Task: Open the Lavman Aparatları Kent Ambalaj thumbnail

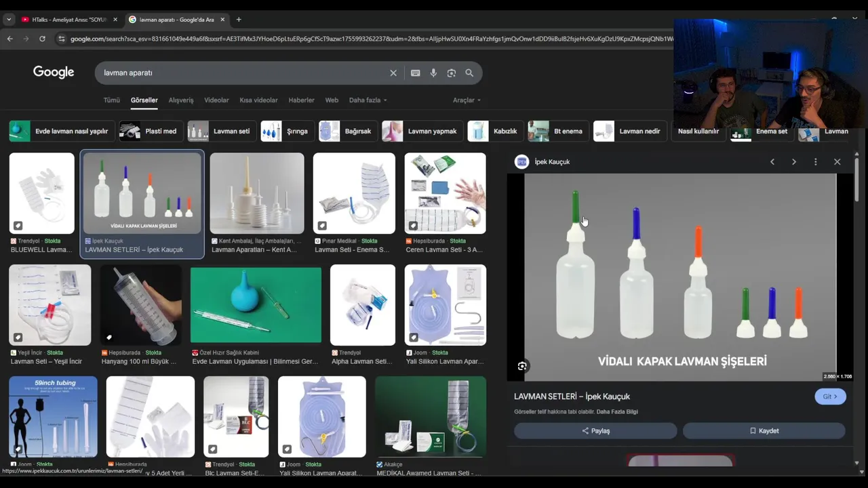Action: click(x=257, y=193)
